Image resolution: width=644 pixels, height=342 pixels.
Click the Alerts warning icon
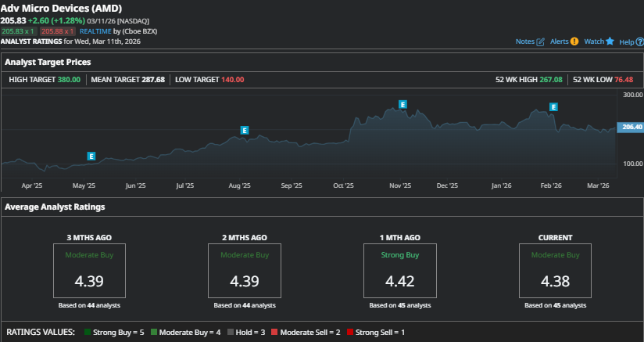pyautogui.click(x=574, y=41)
